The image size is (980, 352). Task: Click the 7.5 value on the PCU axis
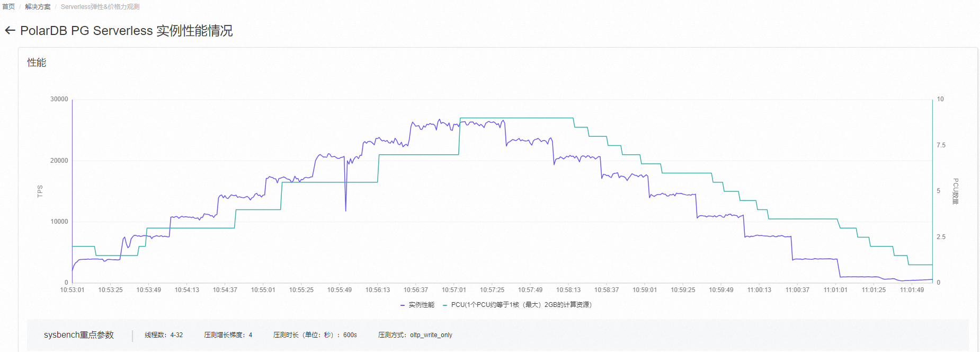(941, 145)
